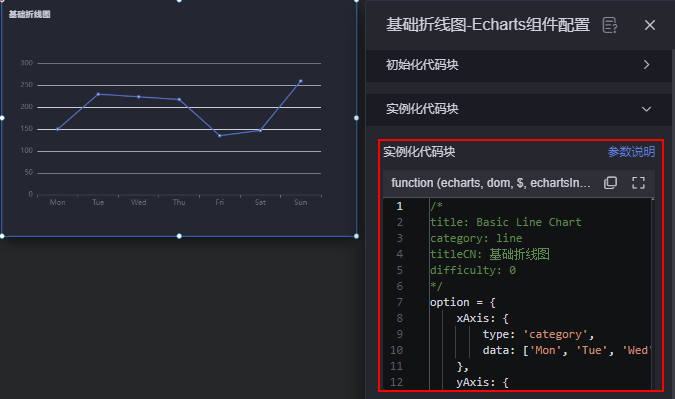
Task: Click line number 12 in the editor gutter
Action: pyautogui.click(x=396, y=382)
